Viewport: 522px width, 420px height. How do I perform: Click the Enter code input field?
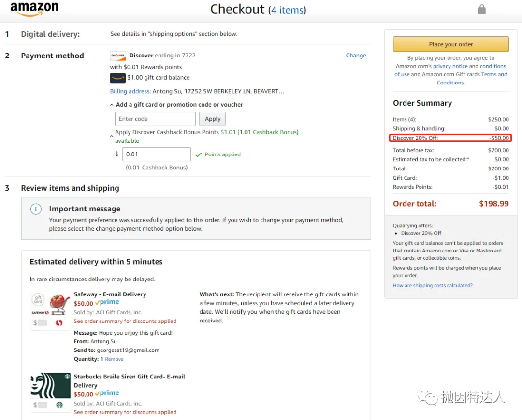tap(155, 119)
